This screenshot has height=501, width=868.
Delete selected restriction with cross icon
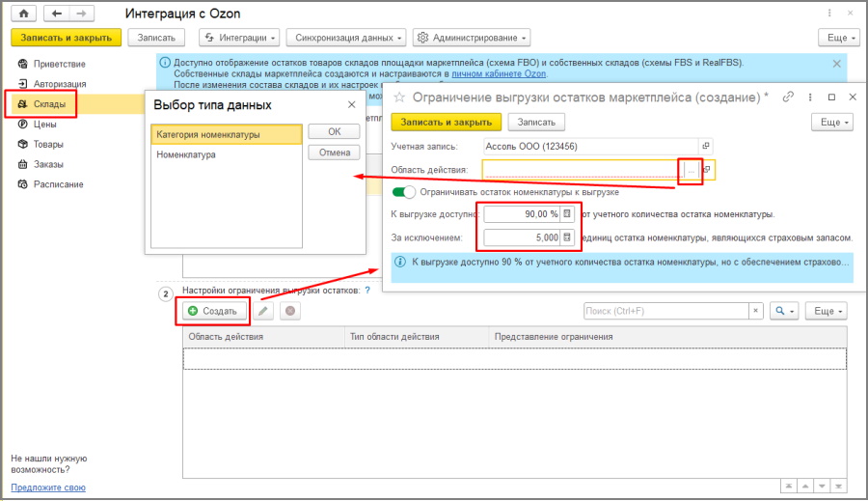click(290, 311)
